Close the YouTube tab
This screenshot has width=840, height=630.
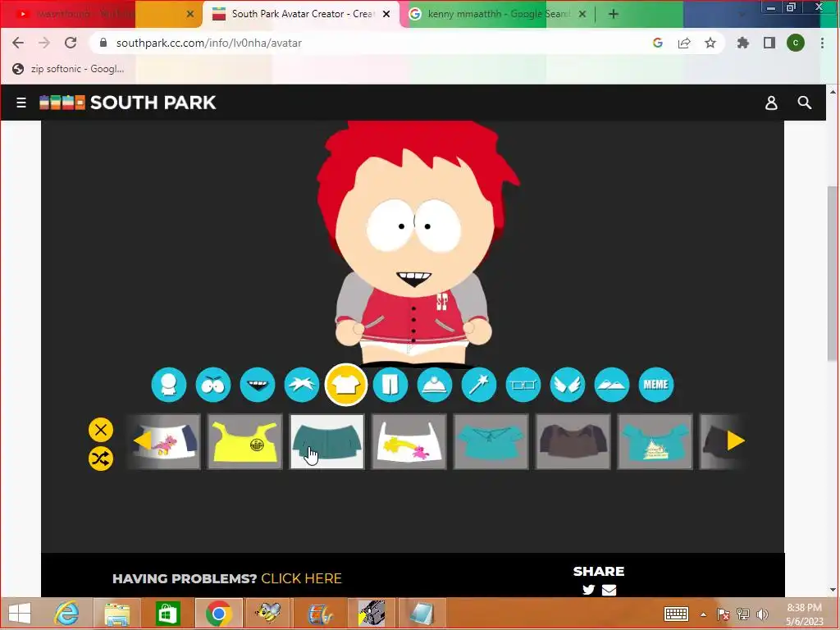[x=190, y=14]
